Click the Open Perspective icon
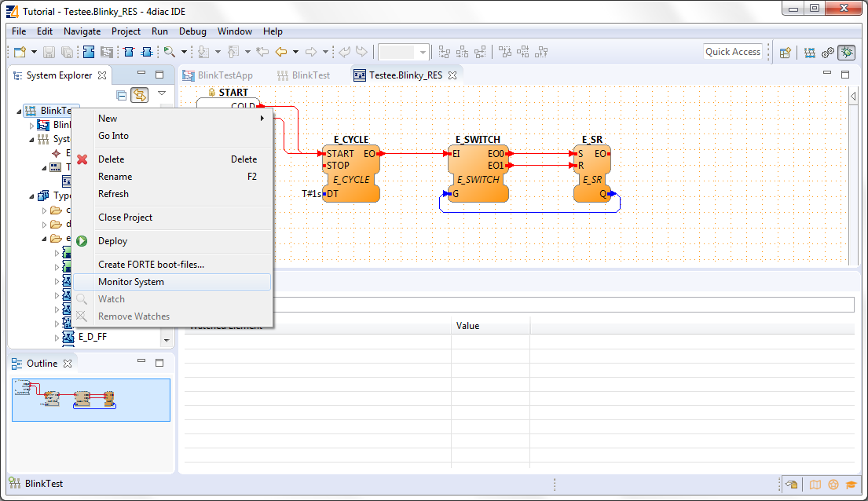The image size is (868, 501). tap(785, 53)
